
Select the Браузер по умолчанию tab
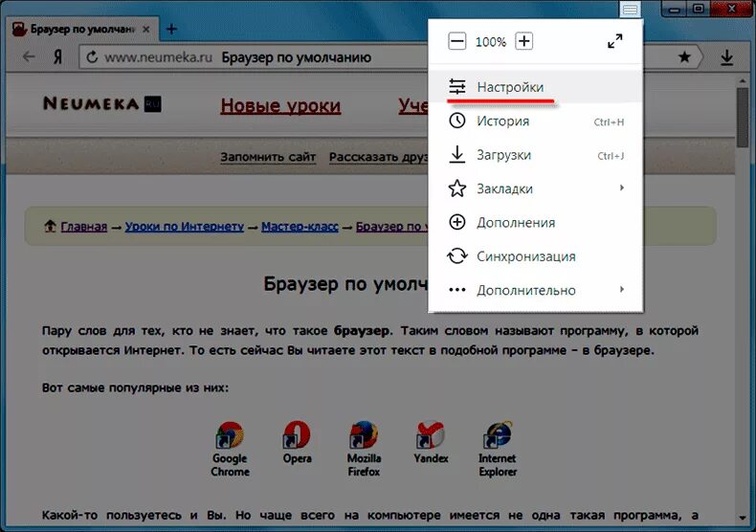point(82,30)
